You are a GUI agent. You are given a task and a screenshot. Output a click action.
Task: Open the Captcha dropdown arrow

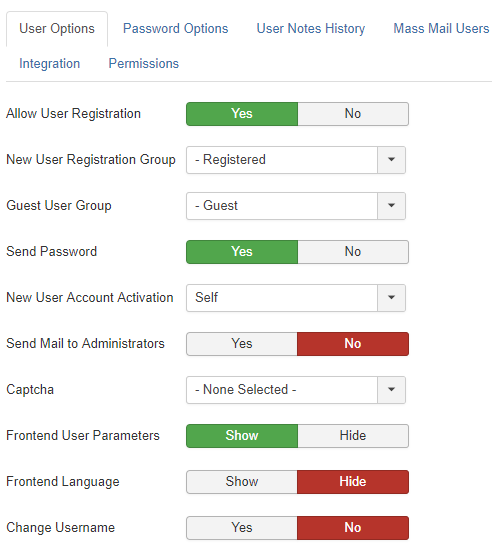coord(391,390)
